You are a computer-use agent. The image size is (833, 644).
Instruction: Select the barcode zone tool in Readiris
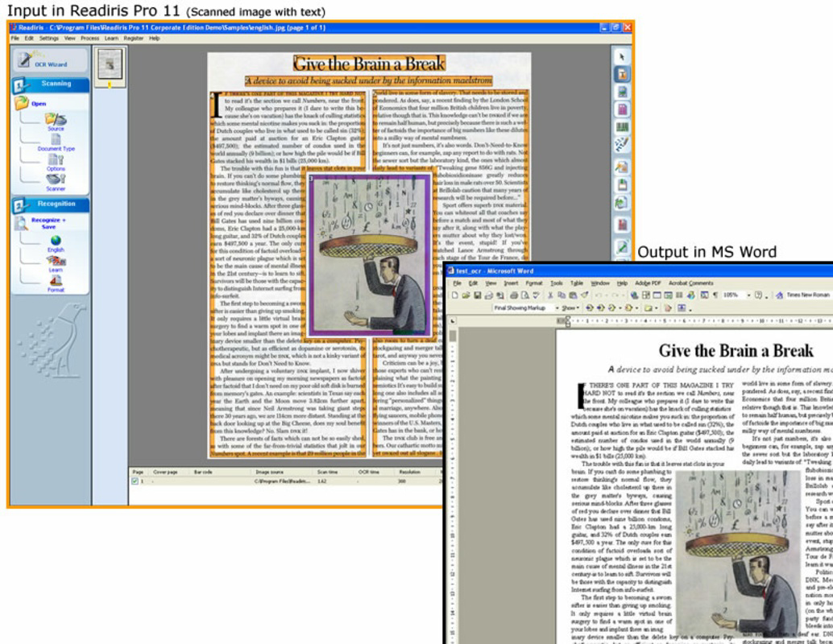tap(622, 127)
